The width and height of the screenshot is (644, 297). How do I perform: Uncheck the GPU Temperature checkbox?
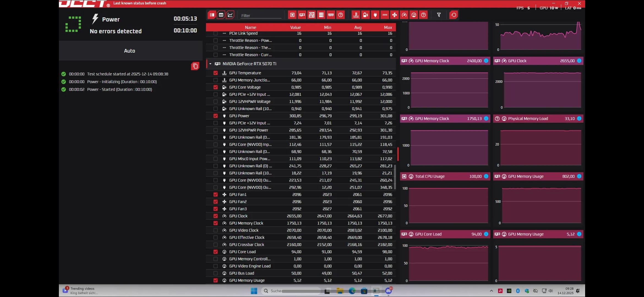coord(215,73)
